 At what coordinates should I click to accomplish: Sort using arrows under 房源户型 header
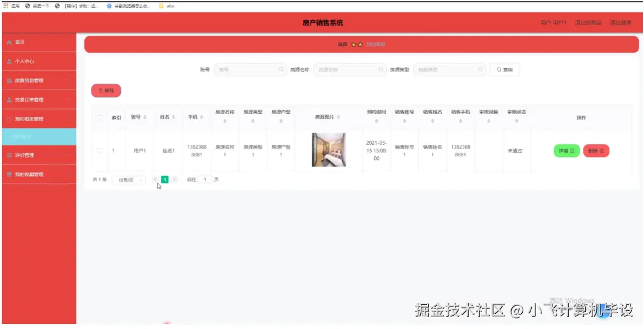281,121
